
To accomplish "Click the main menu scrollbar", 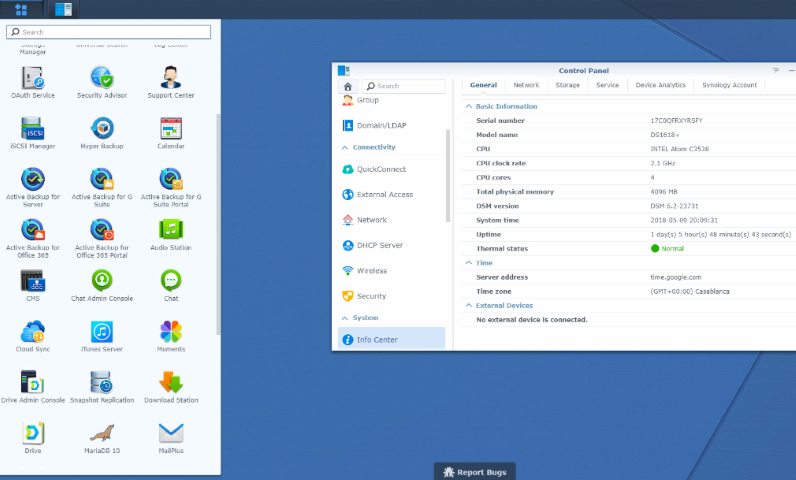I will coord(218,224).
